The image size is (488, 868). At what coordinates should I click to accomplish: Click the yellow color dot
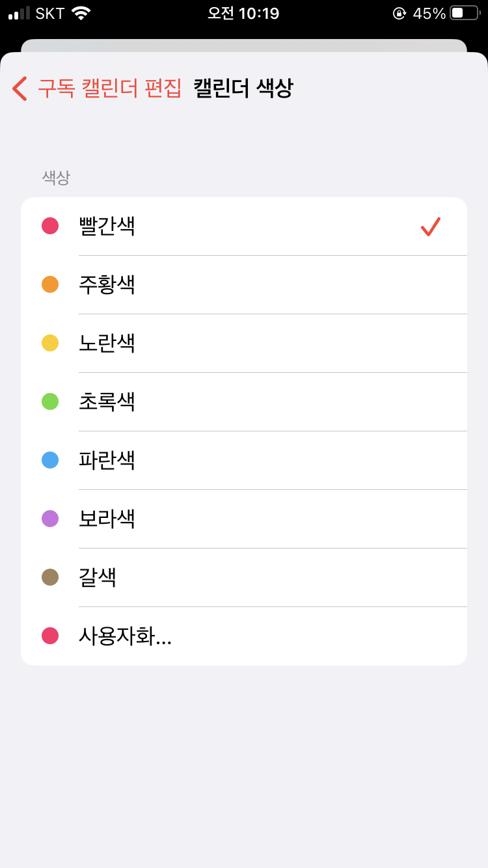pyautogui.click(x=50, y=343)
